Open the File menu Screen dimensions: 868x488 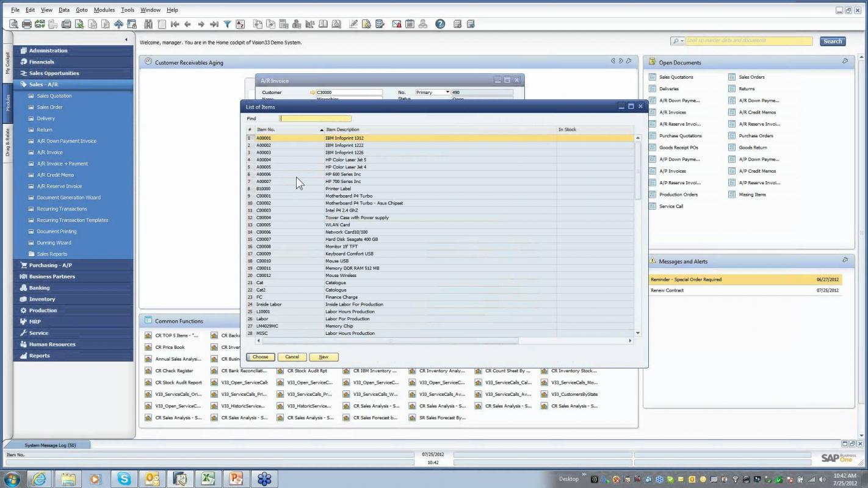15,10
